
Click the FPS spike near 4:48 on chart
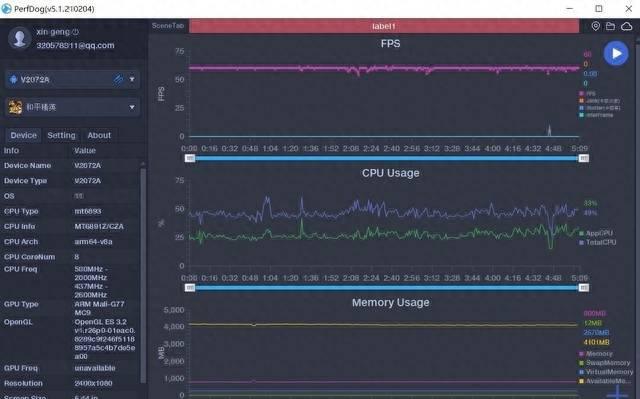click(x=549, y=130)
